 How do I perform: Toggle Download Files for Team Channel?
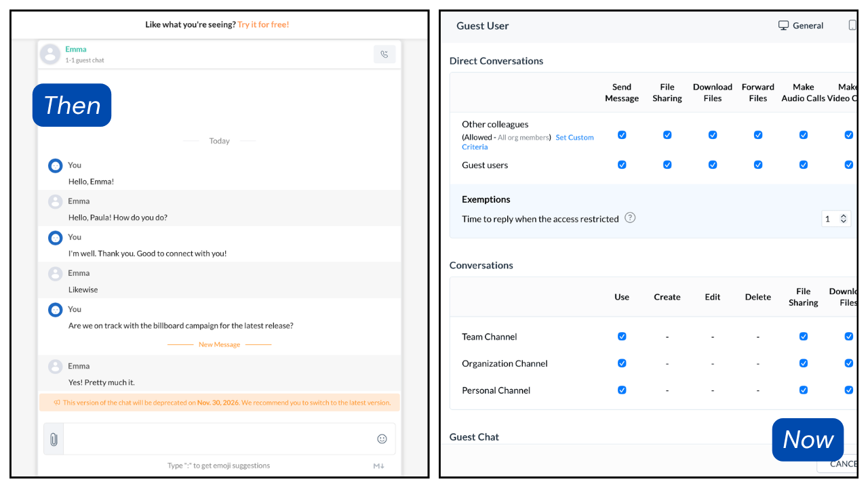tap(848, 336)
